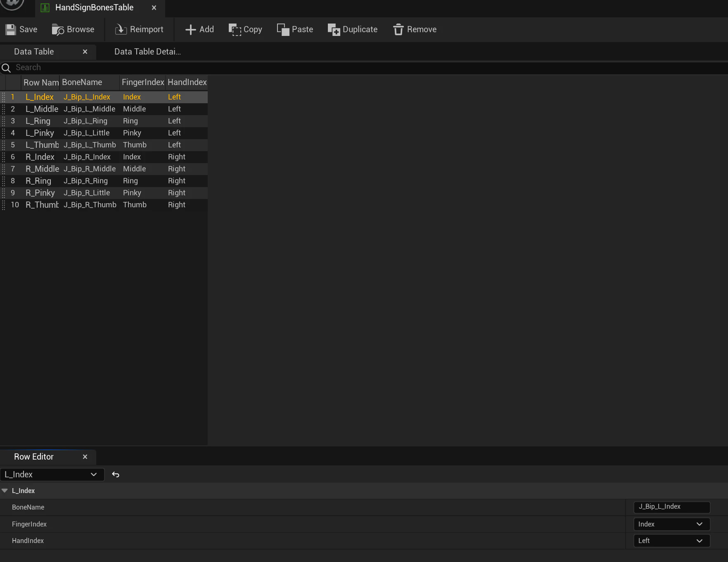
Task: Copy the selected row
Action: click(x=245, y=29)
